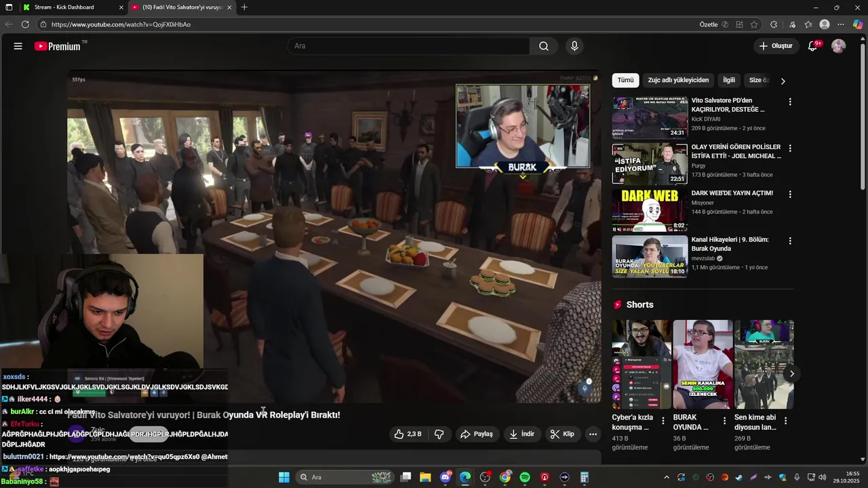Open the YouTube account avatar menu
This screenshot has height=488, width=868.
tap(838, 46)
